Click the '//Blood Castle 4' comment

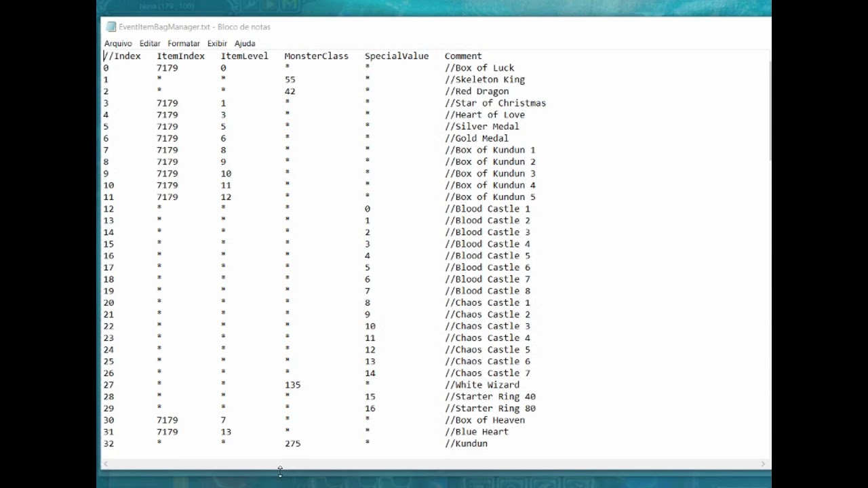point(488,244)
